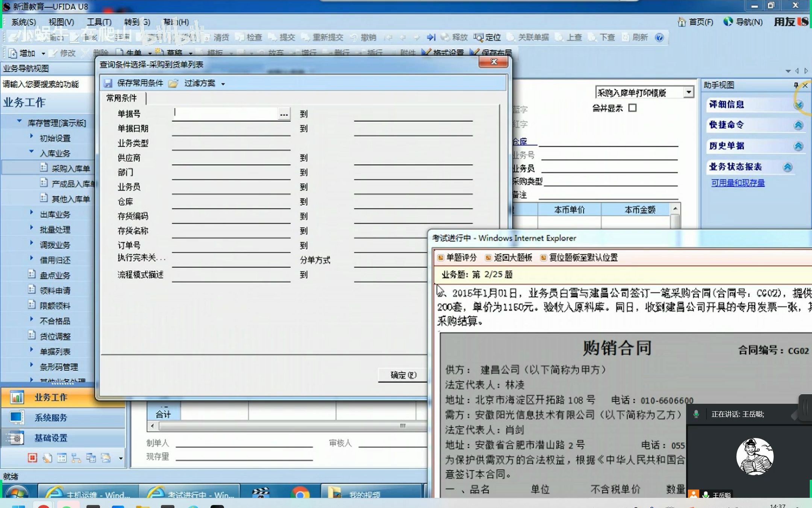Click the folder icon for 过滤方案
Screen dimensions: 812x508
click(x=173, y=83)
